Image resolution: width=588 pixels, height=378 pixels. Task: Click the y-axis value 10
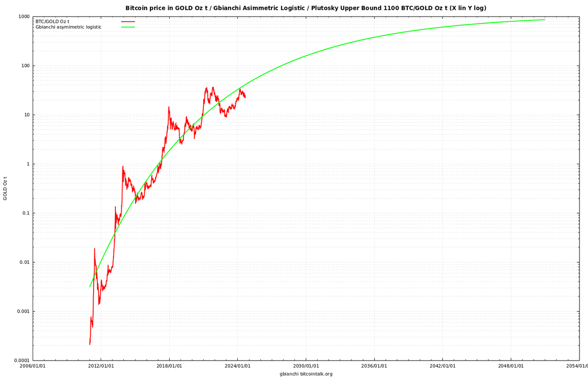(27, 115)
